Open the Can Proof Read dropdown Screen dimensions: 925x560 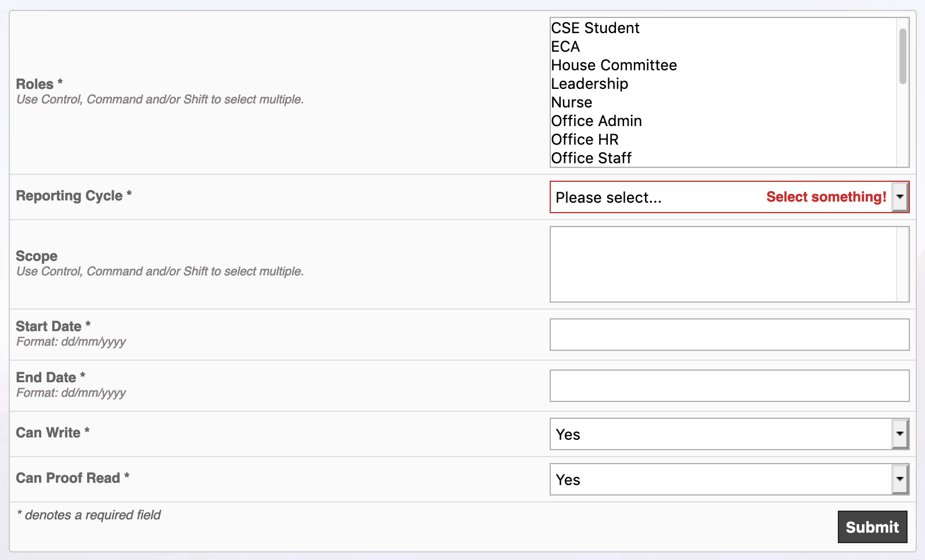click(729, 479)
